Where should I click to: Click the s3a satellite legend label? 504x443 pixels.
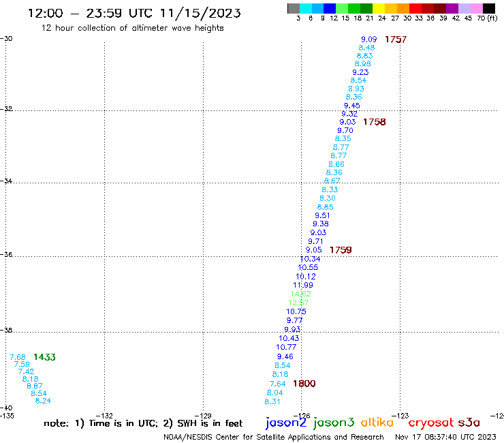pyautogui.click(x=469, y=423)
